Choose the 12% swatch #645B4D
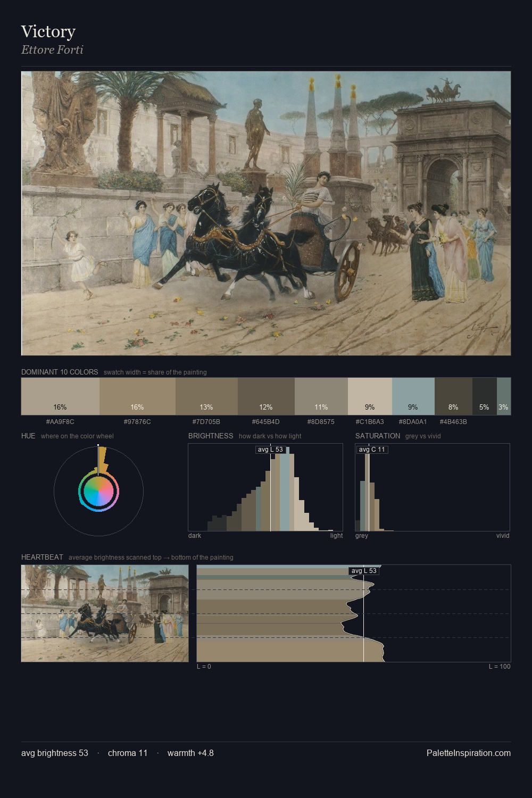This screenshot has width=532, height=798. pos(266,396)
